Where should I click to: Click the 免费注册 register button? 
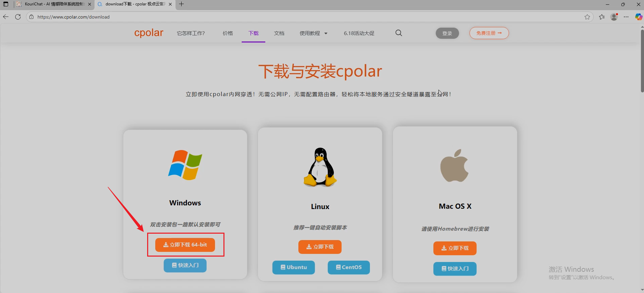pyautogui.click(x=489, y=33)
